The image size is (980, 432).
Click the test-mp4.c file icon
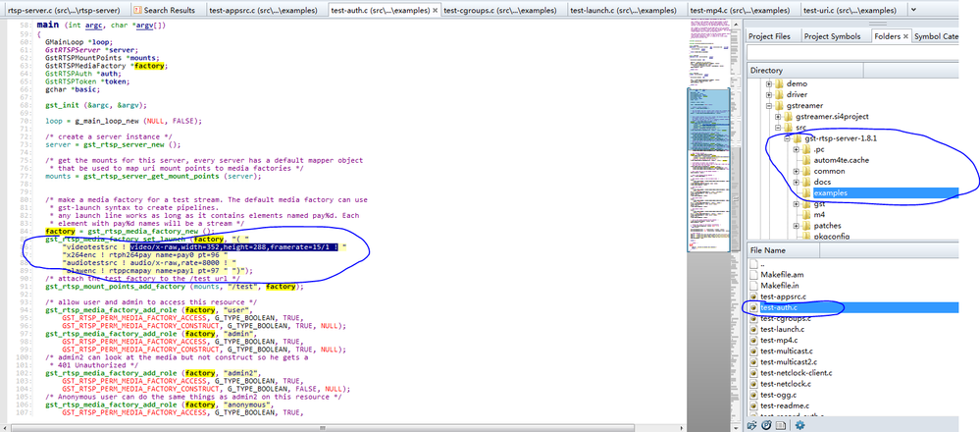pos(753,340)
